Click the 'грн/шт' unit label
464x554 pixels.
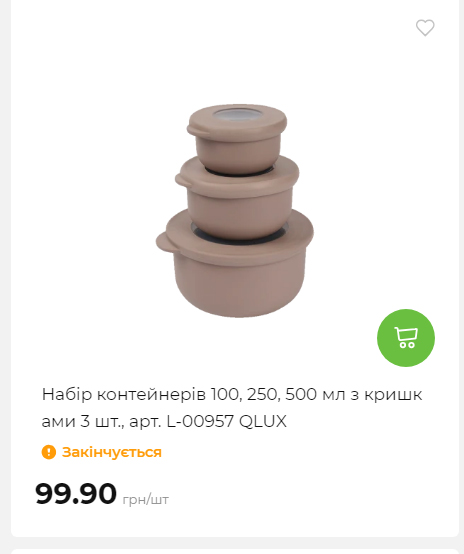[146, 500]
